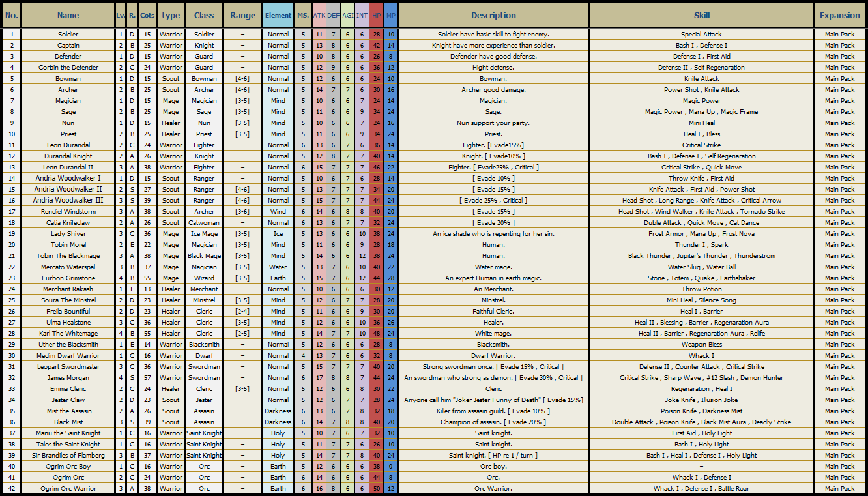This screenshot has width=868, height=496.
Task: Select the name 'Freila Bountiful'
Action: pyautogui.click(x=68, y=312)
